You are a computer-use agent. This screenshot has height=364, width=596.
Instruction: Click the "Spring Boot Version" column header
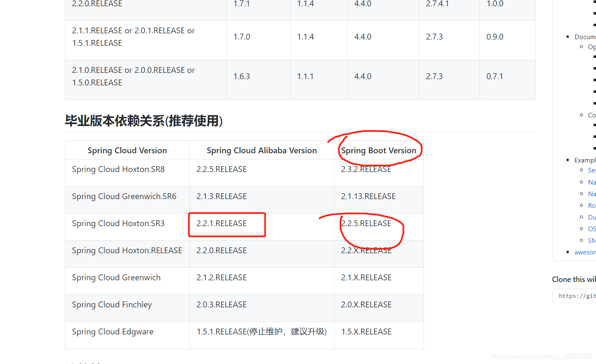coord(379,150)
